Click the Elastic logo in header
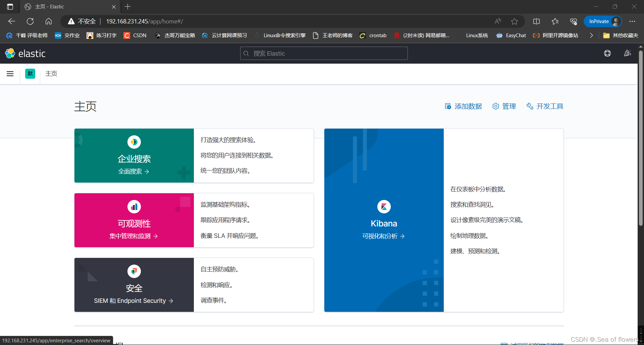 tap(25, 54)
